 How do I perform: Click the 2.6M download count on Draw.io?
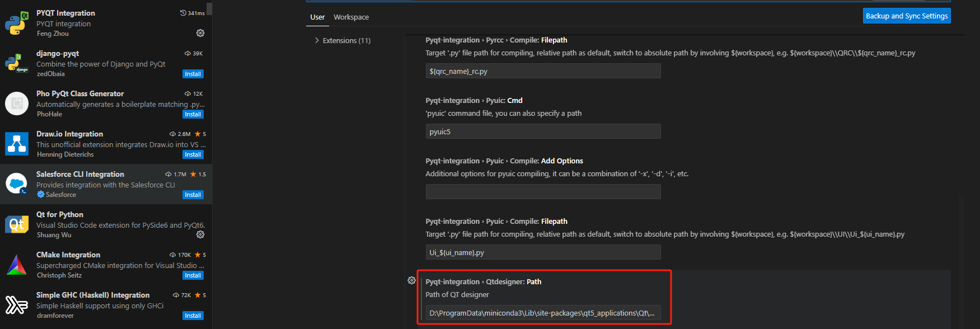pos(180,134)
